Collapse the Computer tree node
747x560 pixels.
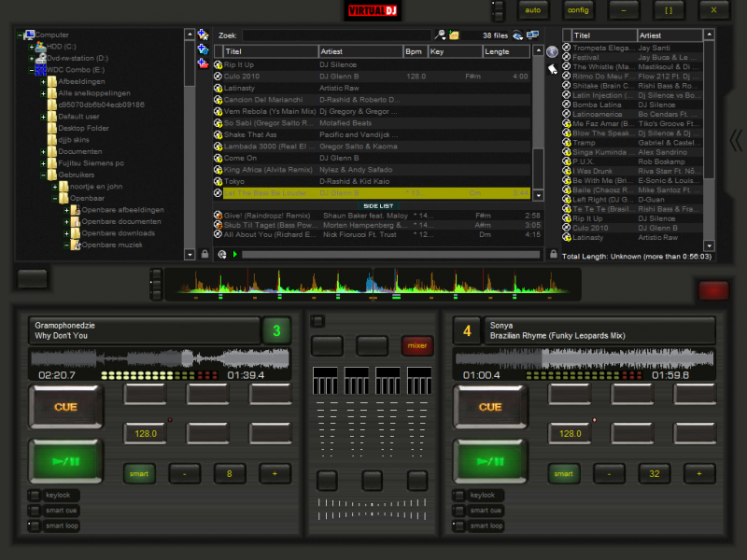pos(20,35)
